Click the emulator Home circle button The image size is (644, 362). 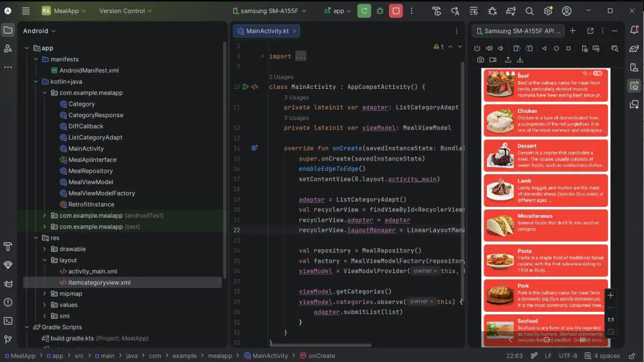pyautogui.click(x=556, y=48)
